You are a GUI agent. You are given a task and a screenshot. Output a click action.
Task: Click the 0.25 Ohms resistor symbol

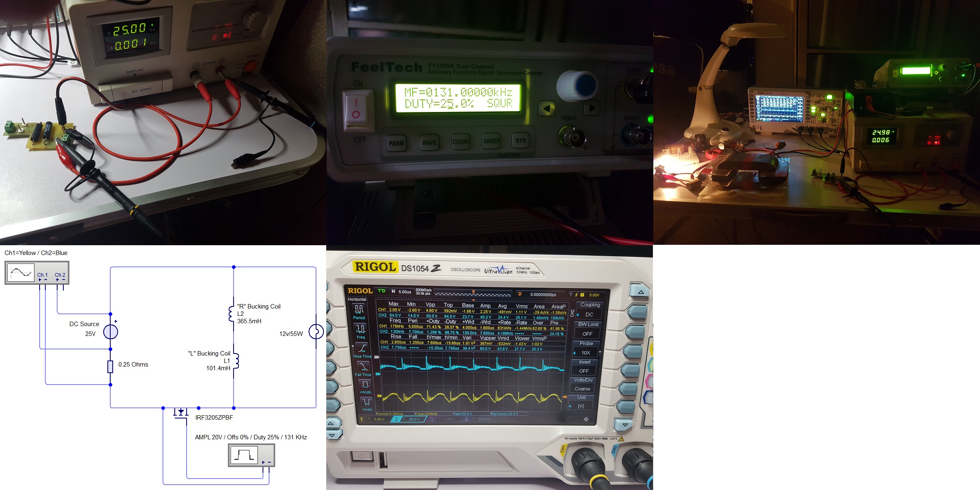coord(110,367)
